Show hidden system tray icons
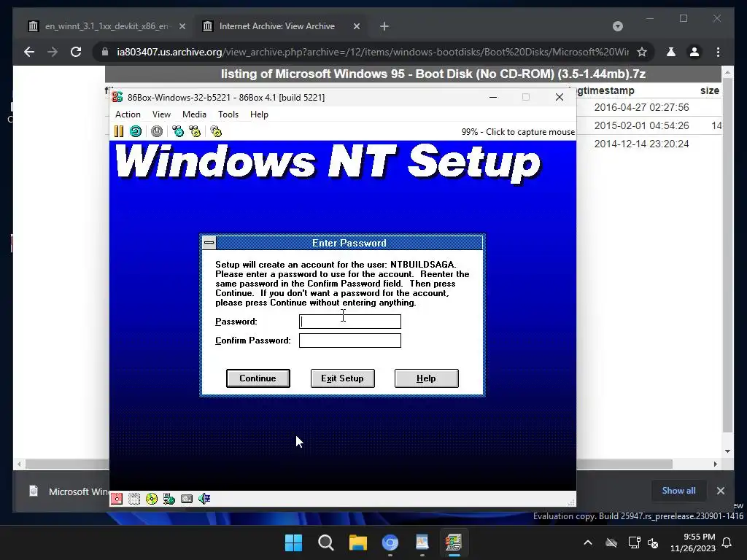 coord(588,542)
